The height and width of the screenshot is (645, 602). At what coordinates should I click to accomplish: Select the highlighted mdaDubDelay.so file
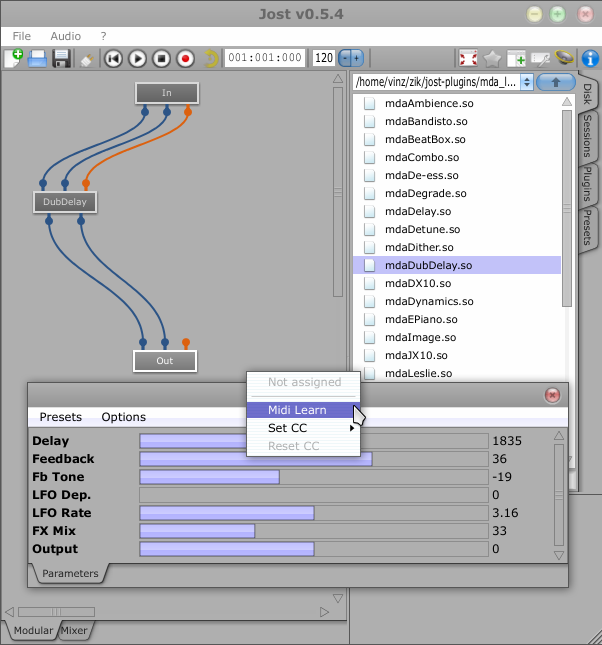tap(457, 265)
